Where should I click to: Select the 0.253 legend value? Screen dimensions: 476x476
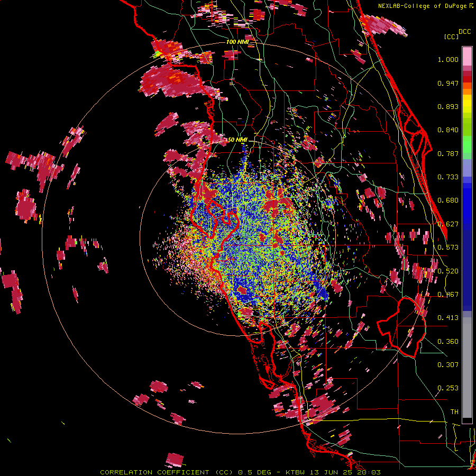(x=448, y=388)
